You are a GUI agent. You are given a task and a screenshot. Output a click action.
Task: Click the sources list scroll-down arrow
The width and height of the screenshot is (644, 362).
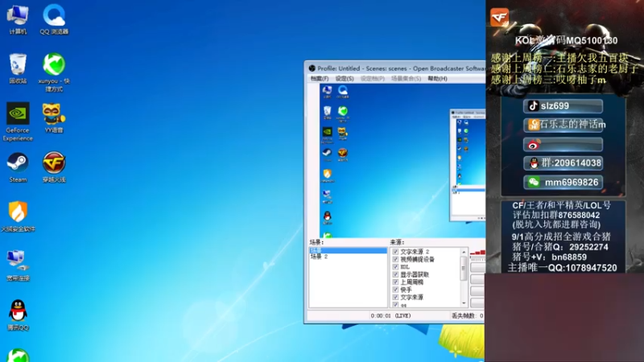[464, 304]
